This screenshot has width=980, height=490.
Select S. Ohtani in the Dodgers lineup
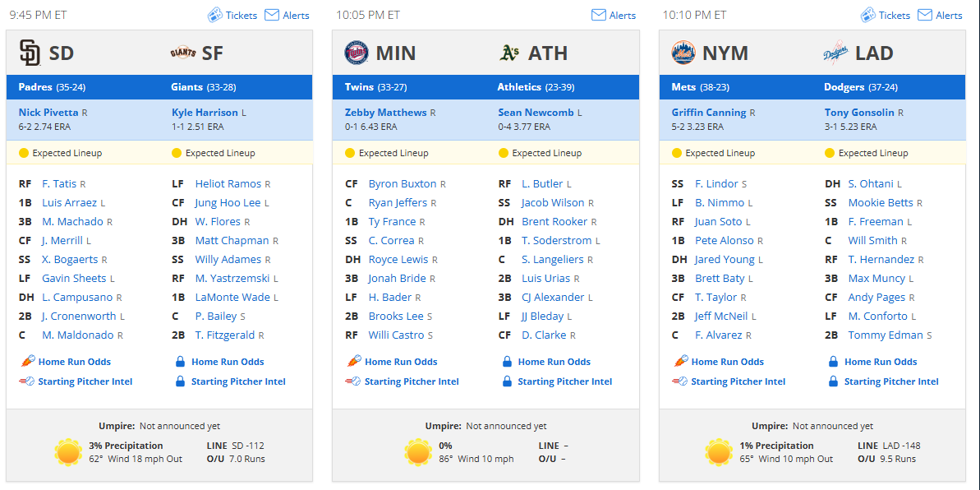pyautogui.click(x=871, y=184)
